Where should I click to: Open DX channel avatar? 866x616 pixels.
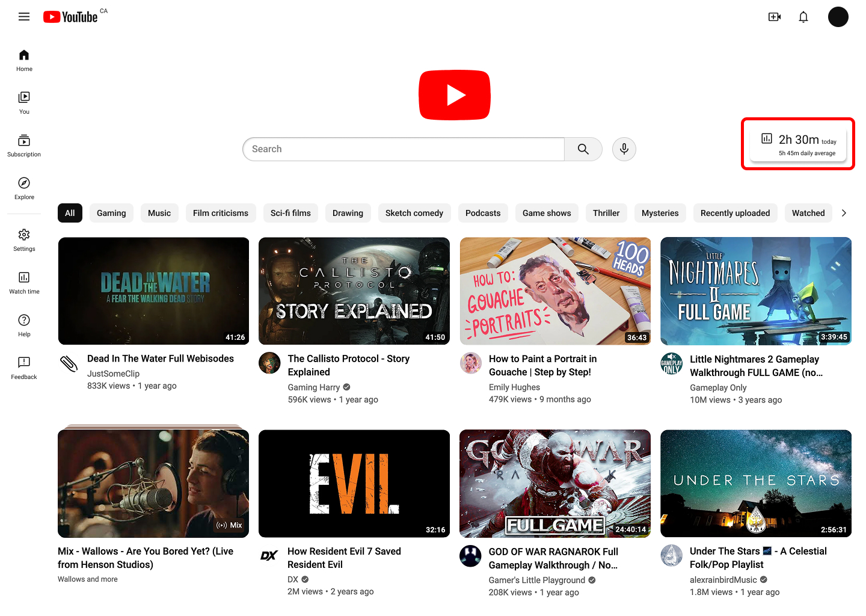click(x=269, y=555)
